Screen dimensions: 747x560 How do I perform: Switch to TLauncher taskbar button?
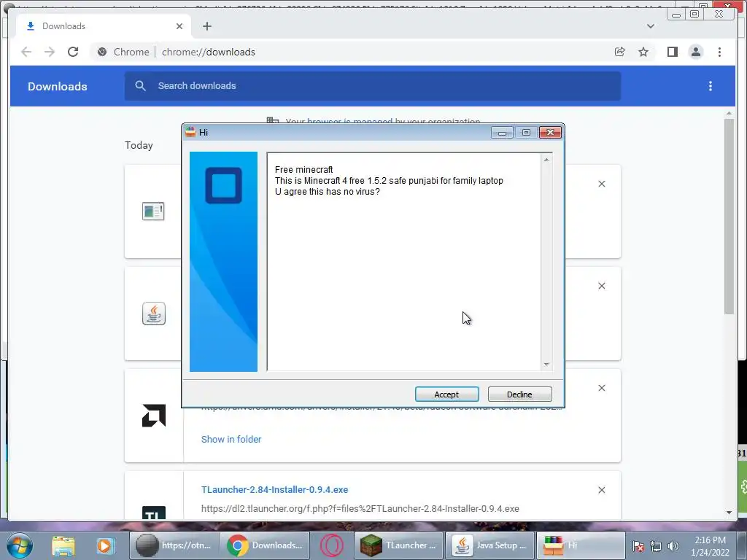398,545
